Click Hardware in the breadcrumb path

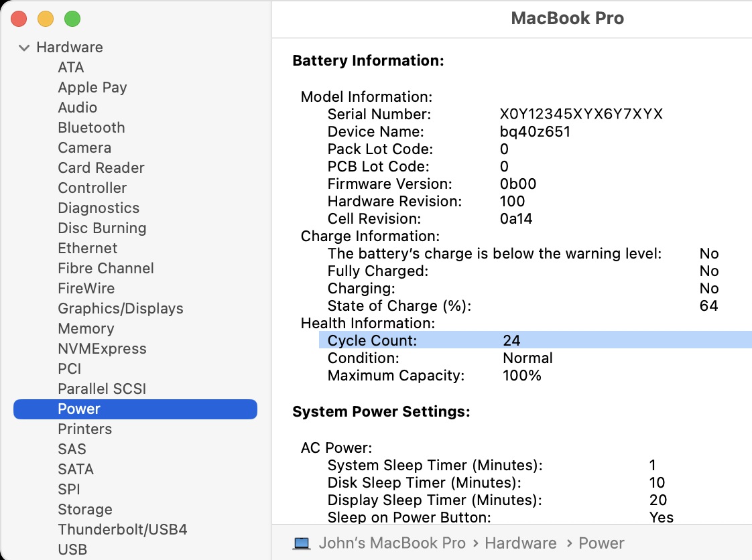click(521, 543)
